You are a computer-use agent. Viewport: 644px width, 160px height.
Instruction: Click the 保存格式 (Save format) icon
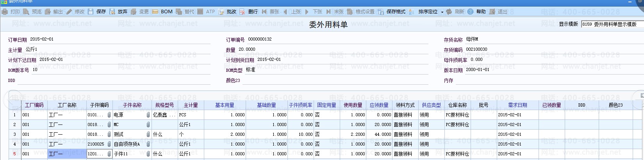pyautogui.click(x=381, y=12)
